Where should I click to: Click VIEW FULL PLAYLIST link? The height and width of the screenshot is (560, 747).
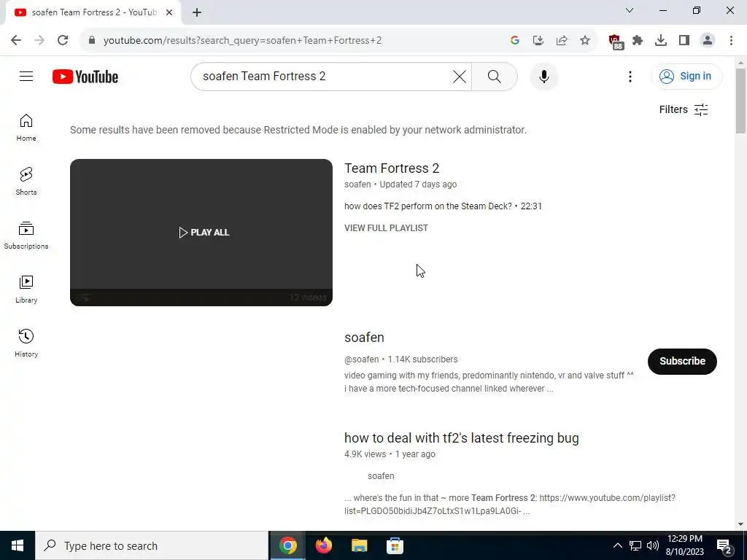[386, 228]
